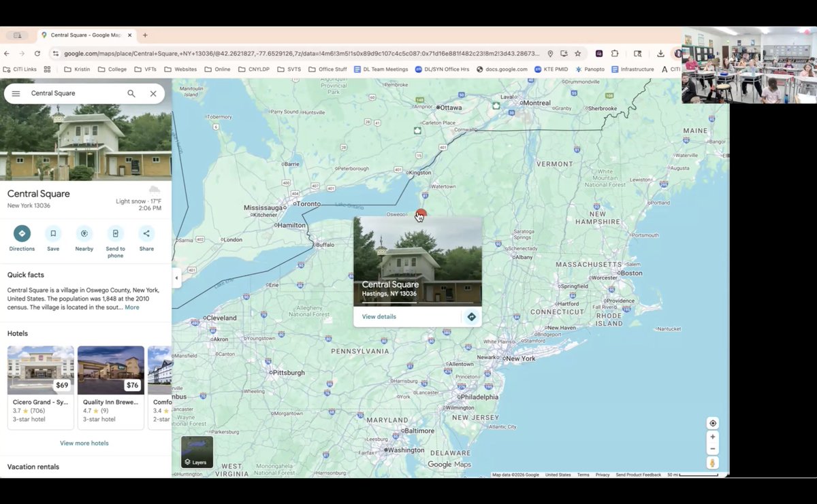Click the Privacy link in the map footer
The width and height of the screenshot is (817, 504).
pyautogui.click(x=603, y=475)
